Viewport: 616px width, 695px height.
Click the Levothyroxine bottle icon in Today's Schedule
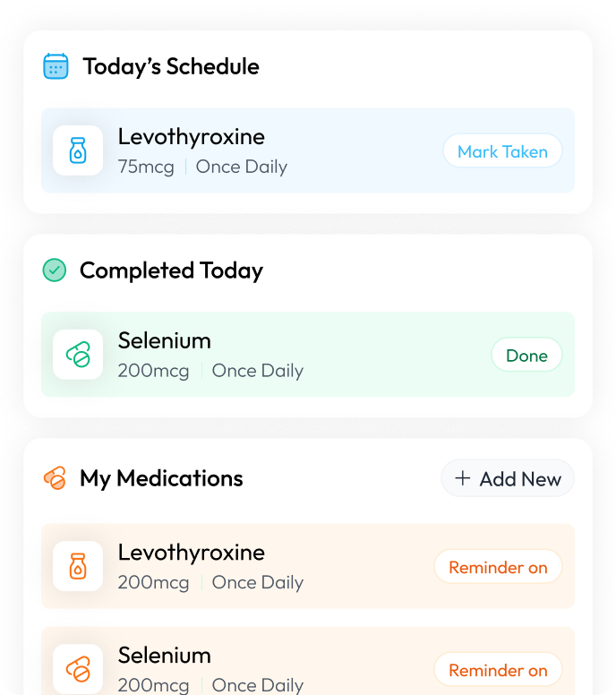(78, 150)
